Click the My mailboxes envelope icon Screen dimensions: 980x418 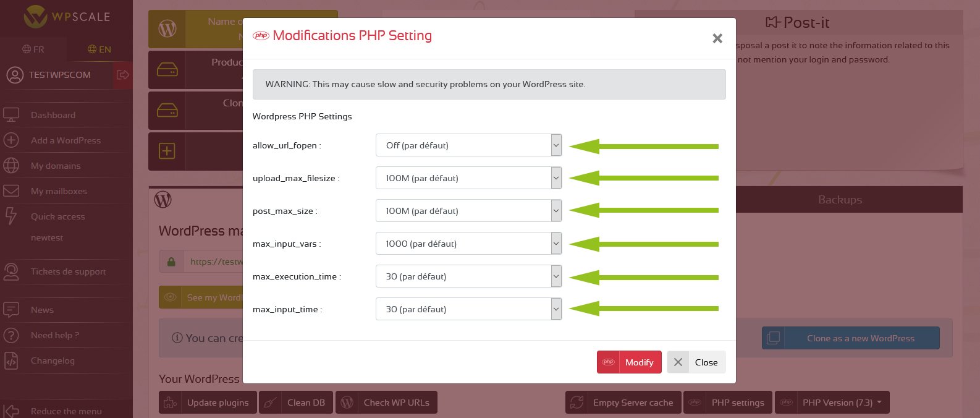coord(11,191)
